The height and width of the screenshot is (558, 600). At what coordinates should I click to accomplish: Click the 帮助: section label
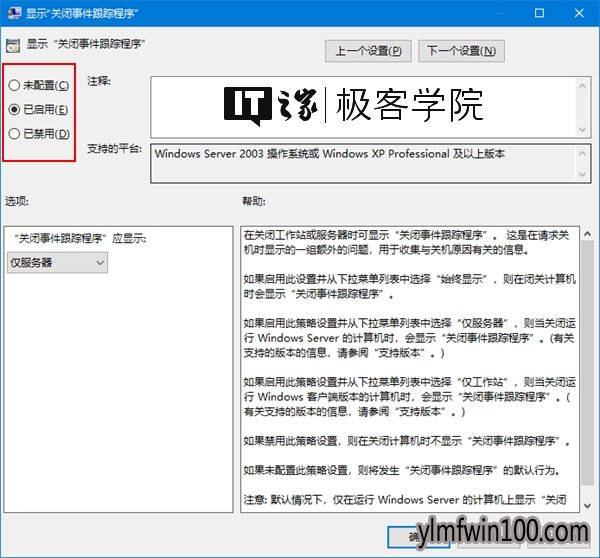[254, 201]
